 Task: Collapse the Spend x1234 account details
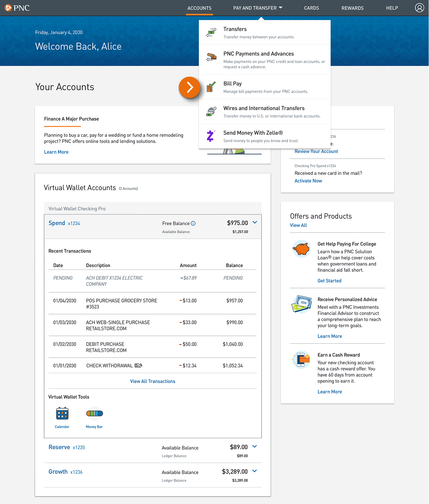click(x=255, y=222)
